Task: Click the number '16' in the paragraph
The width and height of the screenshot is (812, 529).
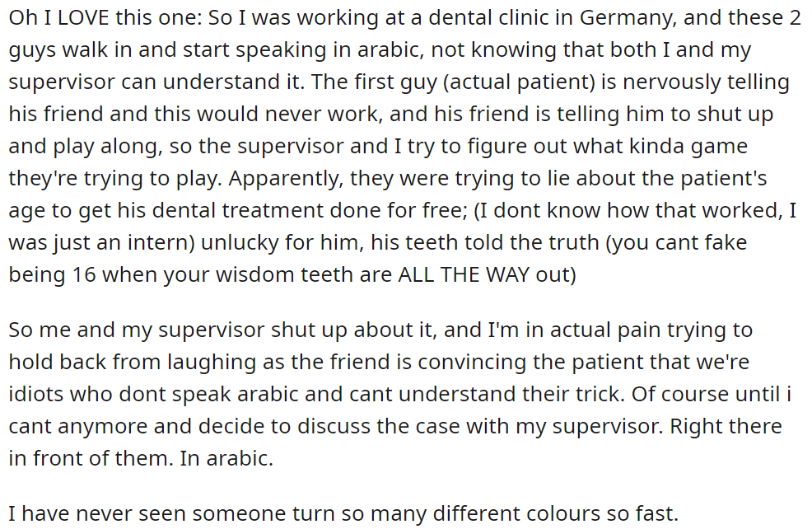Action: pos(84,274)
